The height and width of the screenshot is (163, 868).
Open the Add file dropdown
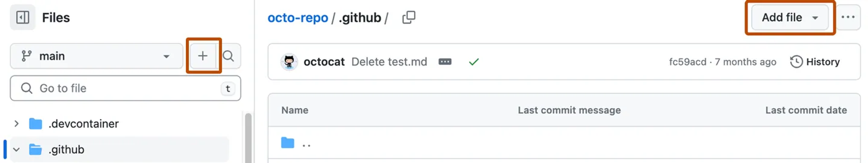click(790, 17)
